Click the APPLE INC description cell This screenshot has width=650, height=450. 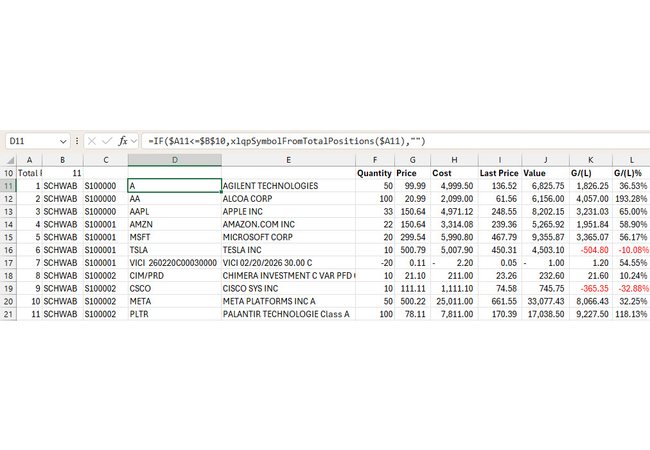[289, 212]
